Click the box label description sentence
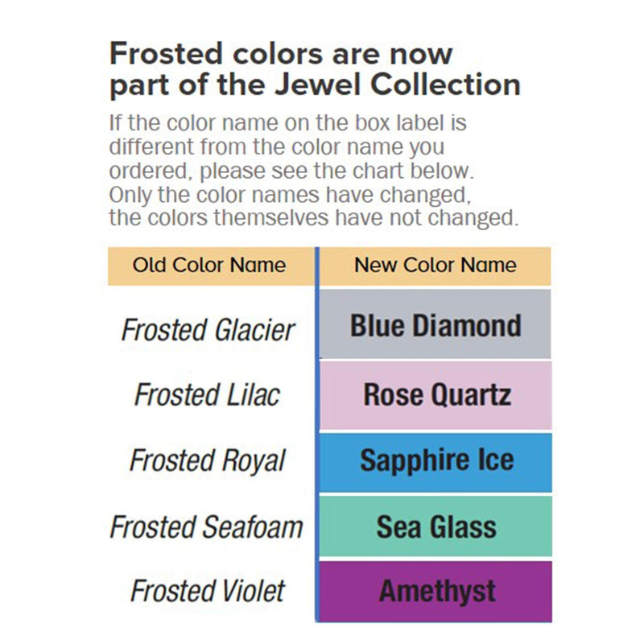The image size is (644, 644). [x=287, y=123]
